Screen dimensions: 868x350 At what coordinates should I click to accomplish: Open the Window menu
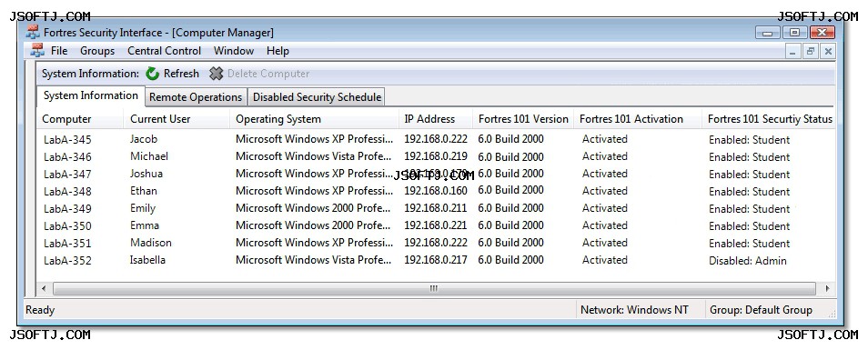click(x=234, y=51)
